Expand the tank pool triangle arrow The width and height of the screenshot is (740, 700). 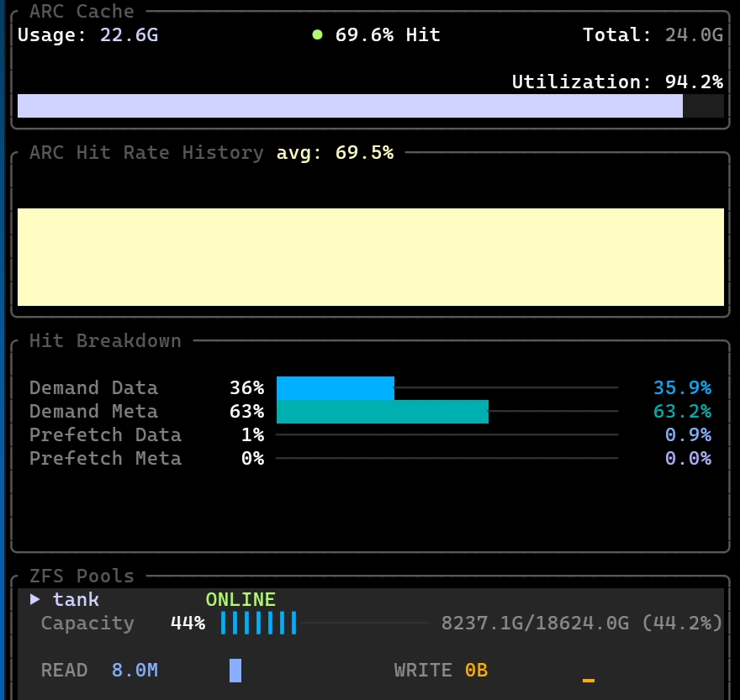(34, 599)
